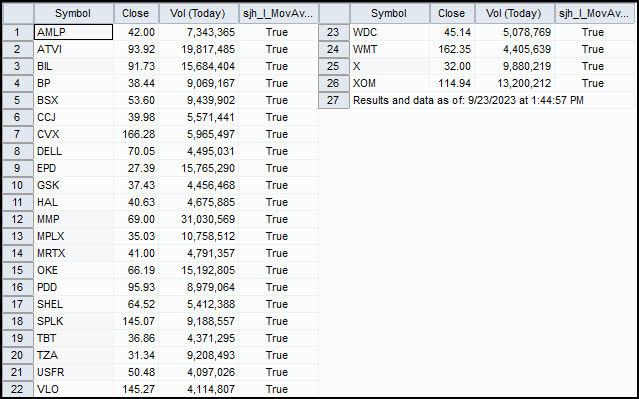Select the XOM symbol cell
The width and height of the screenshot is (639, 399).
[389, 83]
